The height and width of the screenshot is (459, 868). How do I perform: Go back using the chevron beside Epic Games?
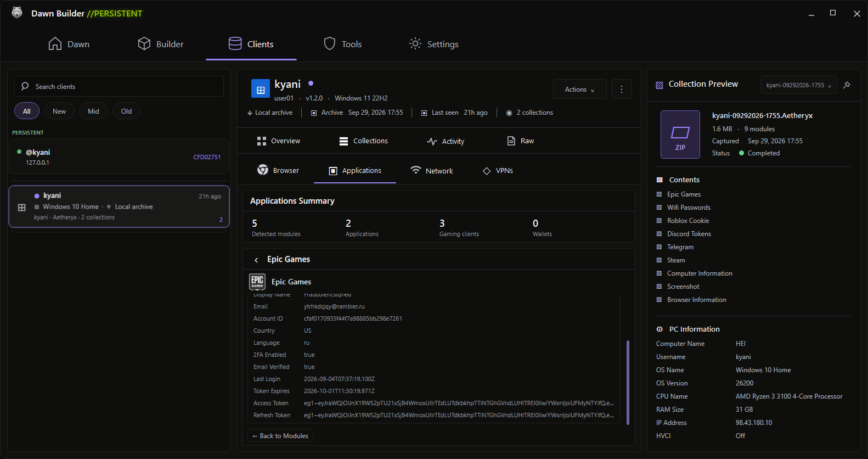pos(256,260)
